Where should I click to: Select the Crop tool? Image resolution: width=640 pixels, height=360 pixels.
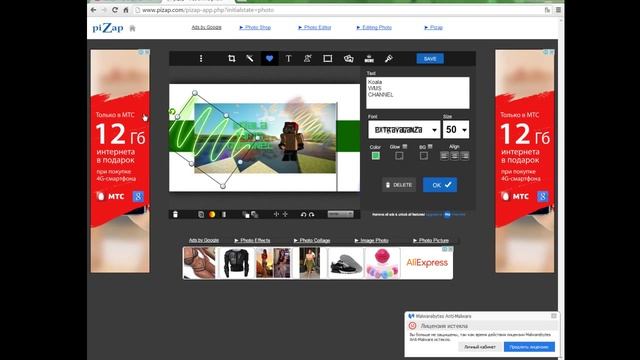click(231, 59)
